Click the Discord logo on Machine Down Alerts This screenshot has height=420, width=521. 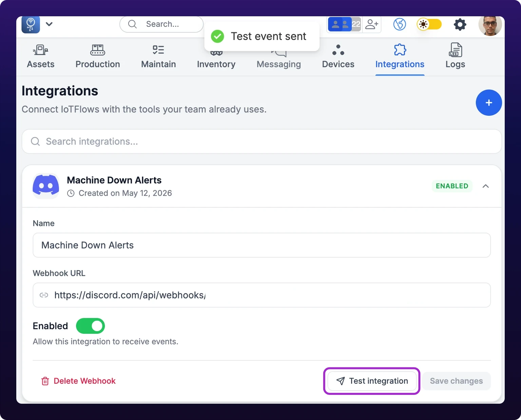(46, 186)
